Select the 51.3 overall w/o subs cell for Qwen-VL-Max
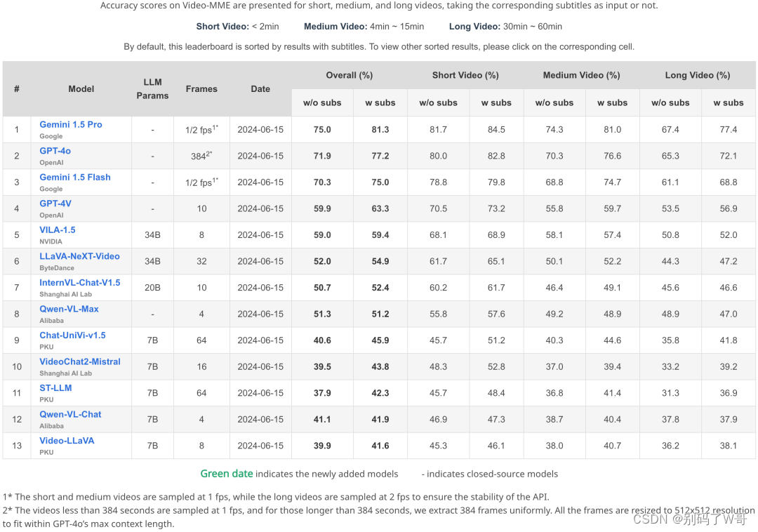 coord(322,314)
